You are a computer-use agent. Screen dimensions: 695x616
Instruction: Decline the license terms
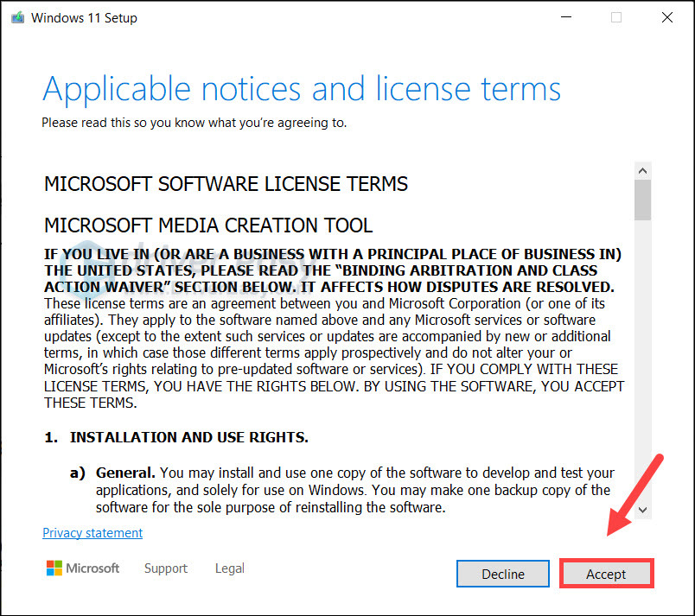pyautogui.click(x=503, y=574)
